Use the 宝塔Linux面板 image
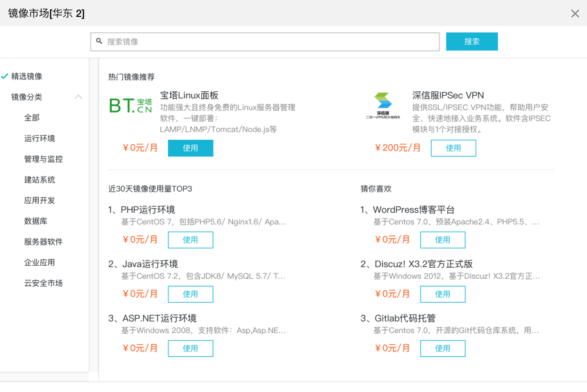Viewport: 587px width, 392px height. [x=190, y=148]
